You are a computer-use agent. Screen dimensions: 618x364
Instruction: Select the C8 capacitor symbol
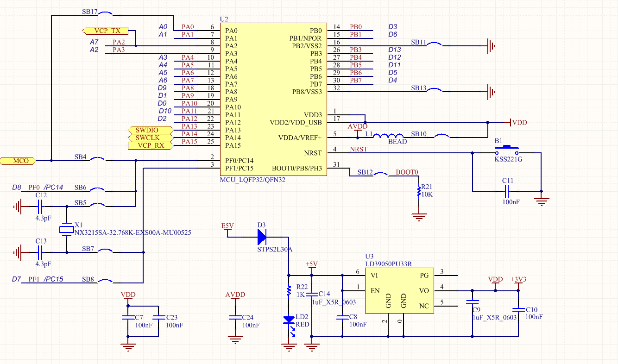(x=342, y=318)
